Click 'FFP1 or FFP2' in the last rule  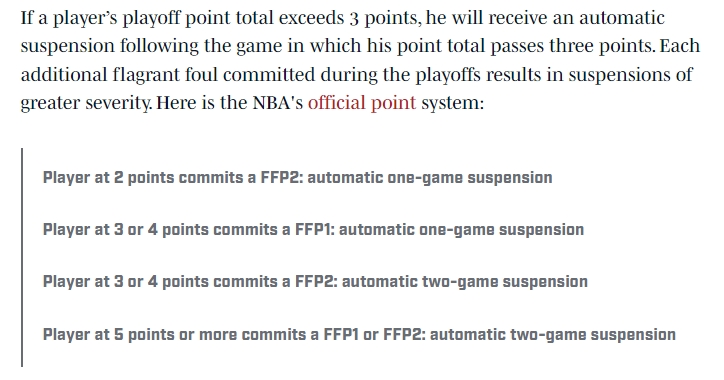(x=374, y=334)
